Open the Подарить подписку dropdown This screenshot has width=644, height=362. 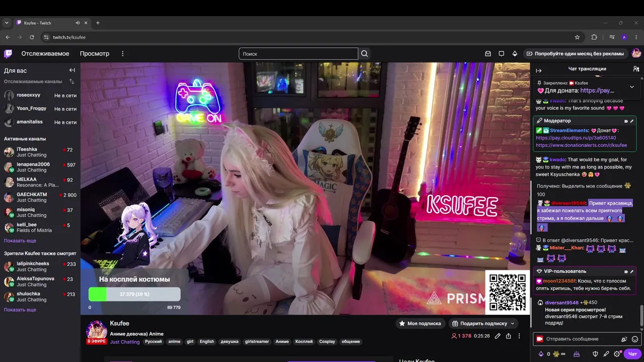[x=484, y=323]
